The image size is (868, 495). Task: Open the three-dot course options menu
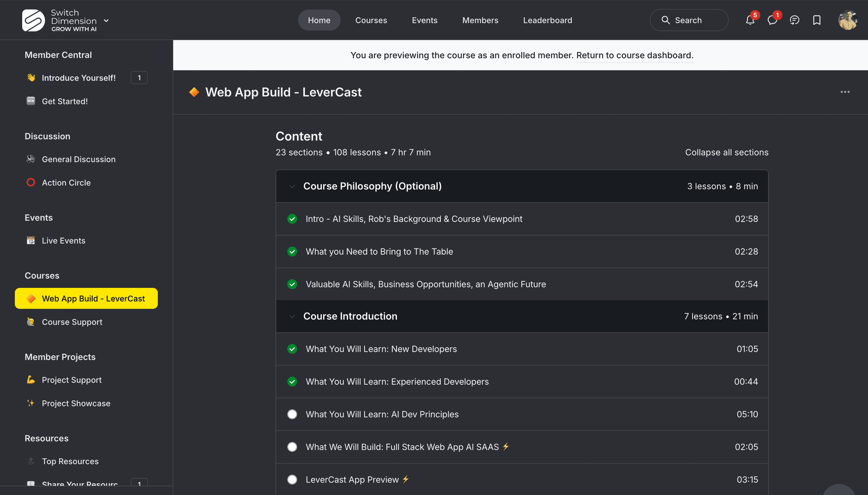pos(845,92)
